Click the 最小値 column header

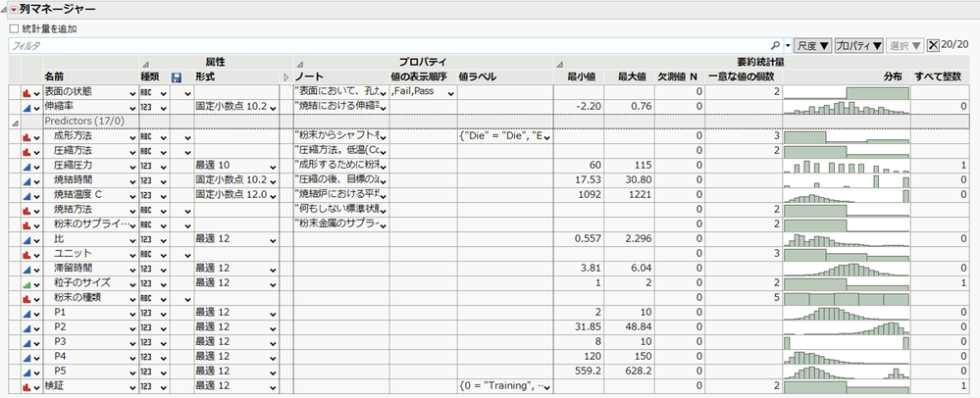click(581, 76)
